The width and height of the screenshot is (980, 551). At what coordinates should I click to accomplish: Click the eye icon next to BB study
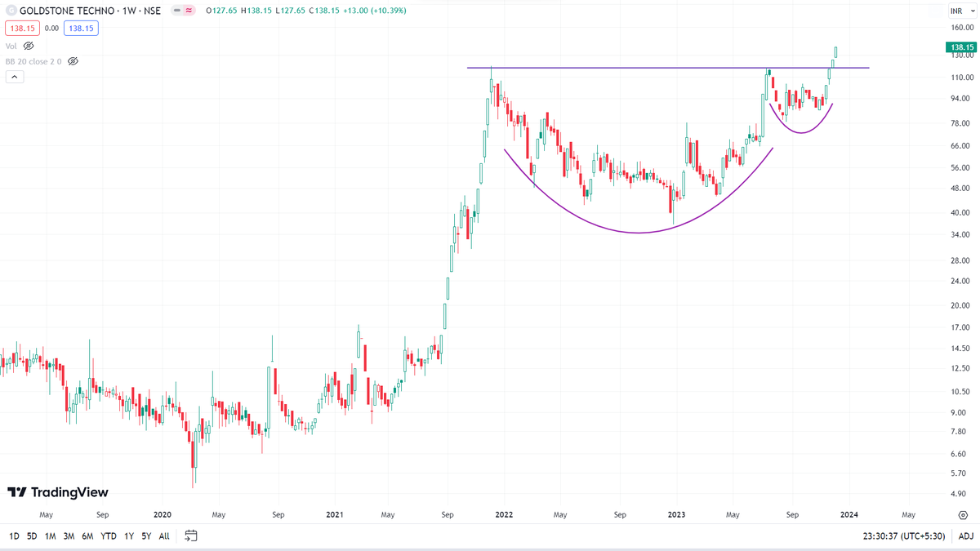(73, 60)
